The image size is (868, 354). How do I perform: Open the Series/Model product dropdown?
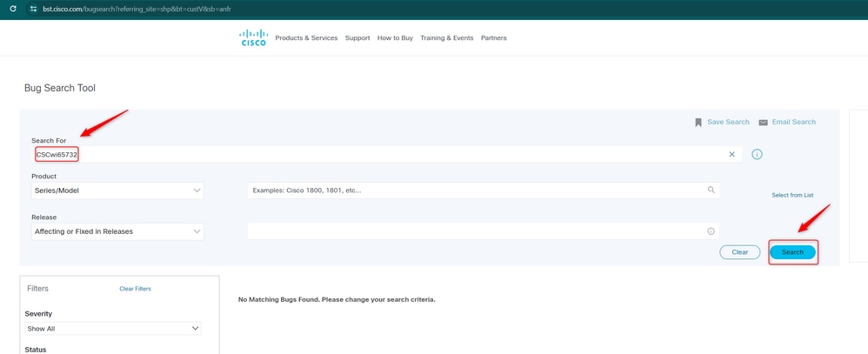(x=117, y=190)
